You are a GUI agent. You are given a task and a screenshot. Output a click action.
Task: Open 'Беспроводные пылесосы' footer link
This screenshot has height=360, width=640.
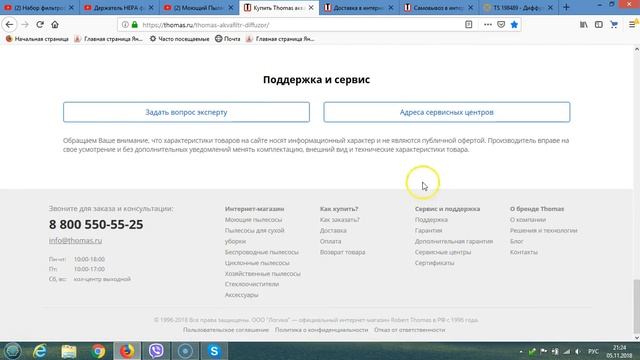[262, 252]
